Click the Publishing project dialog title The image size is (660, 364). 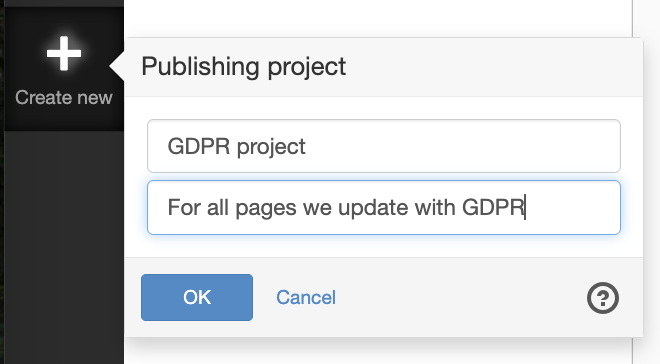click(x=244, y=66)
